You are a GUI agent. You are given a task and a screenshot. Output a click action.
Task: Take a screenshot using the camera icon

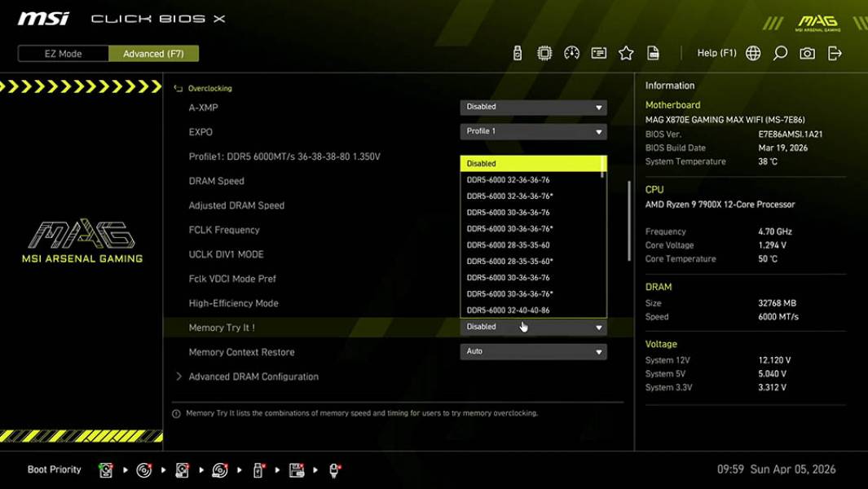tap(806, 53)
